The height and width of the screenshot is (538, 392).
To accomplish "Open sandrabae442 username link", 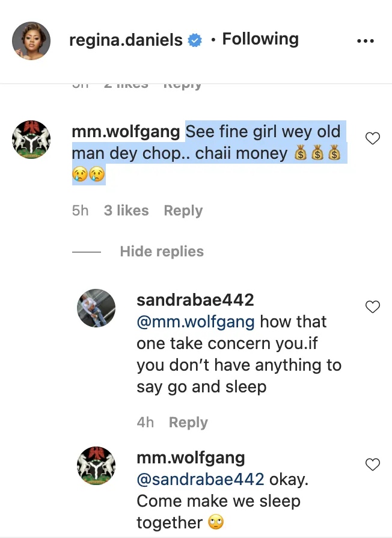I will (x=195, y=300).
